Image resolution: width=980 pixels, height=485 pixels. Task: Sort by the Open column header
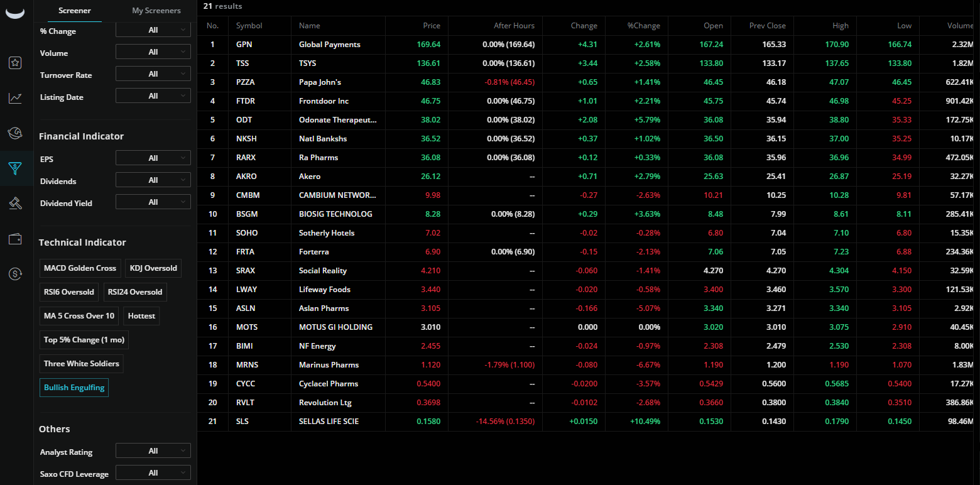coord(714,26)
